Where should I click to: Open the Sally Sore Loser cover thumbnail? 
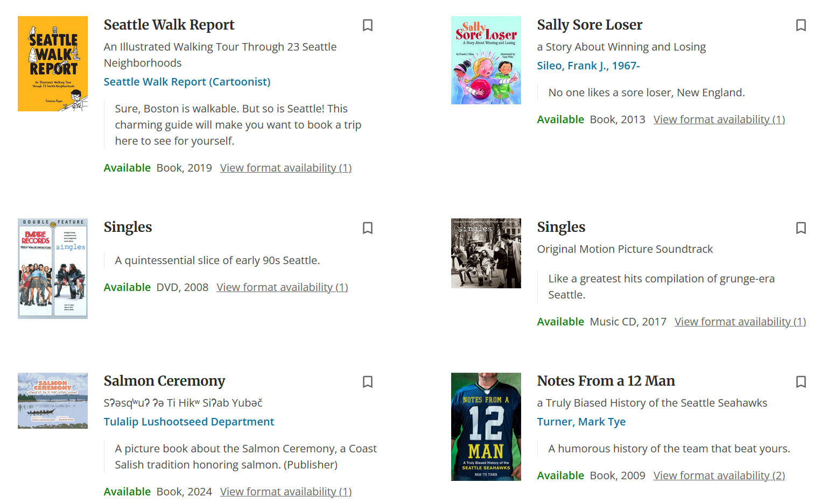click(486, 60)
